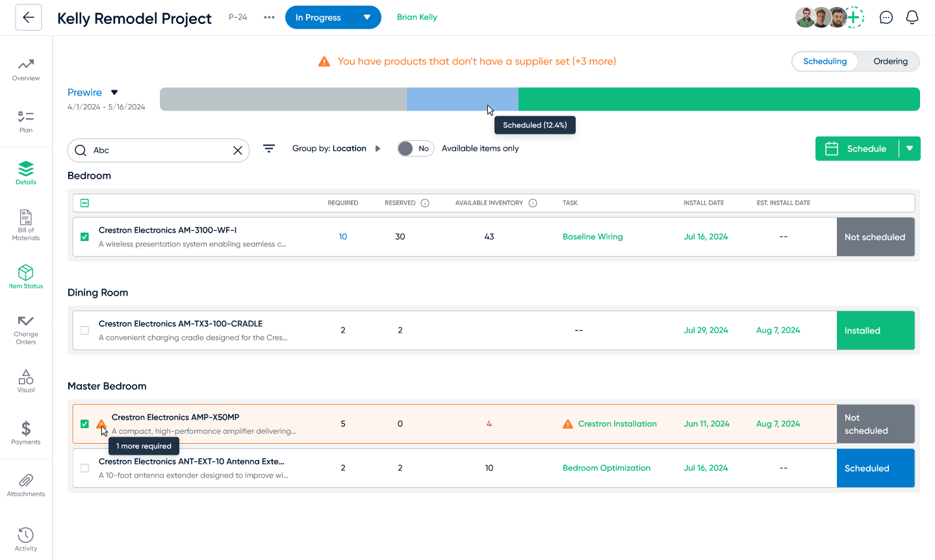Add a team member with the plus icon
The height and width of the screenshot is (560, 935).
tap(854, 18)
